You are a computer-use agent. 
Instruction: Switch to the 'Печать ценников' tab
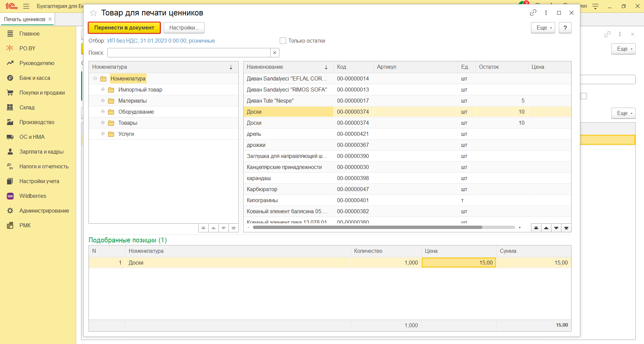[x=24, y=19]
